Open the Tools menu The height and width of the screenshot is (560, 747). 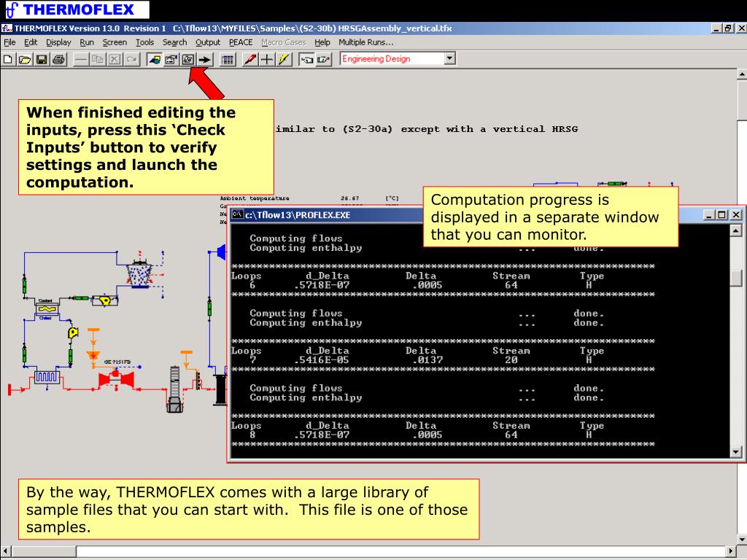145,42
